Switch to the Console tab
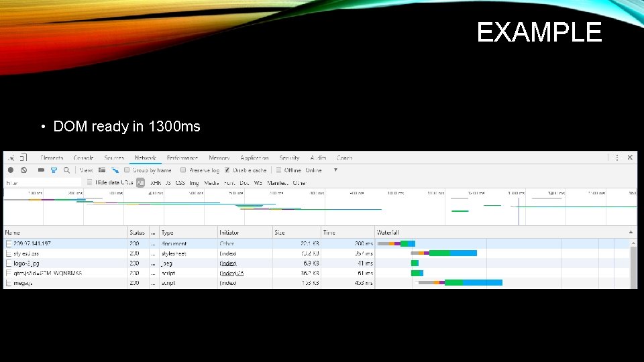644x362 pixels. (83, 158)
